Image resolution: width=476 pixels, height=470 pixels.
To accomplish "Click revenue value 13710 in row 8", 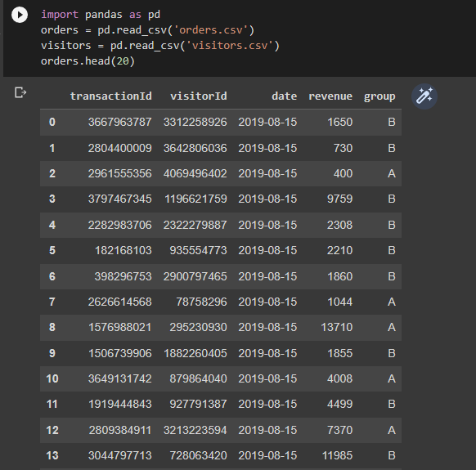I will coord(337,327).
